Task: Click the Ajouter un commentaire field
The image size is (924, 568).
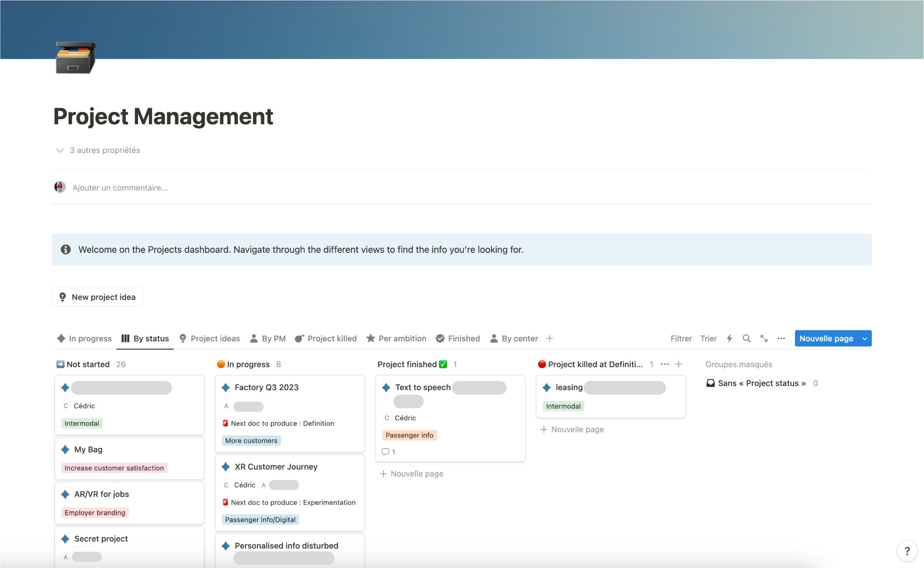Action: pyautogui.click(x=120, y=188)
